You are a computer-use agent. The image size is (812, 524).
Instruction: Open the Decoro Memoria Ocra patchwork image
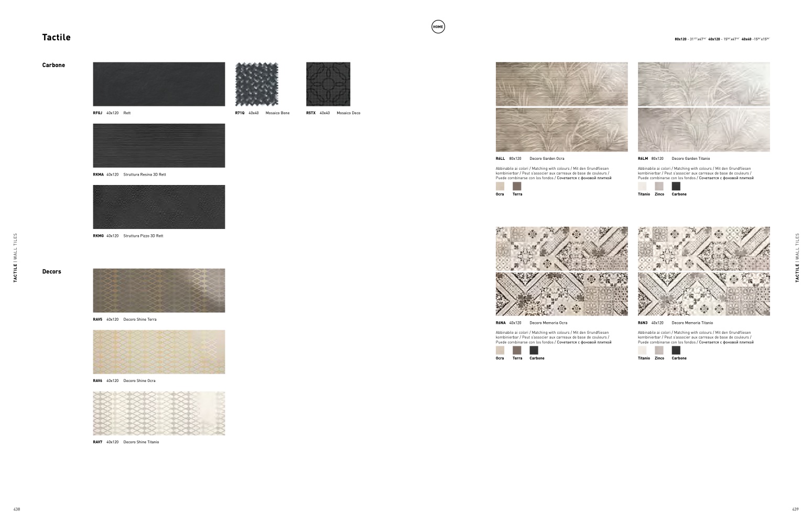(561, 271)
